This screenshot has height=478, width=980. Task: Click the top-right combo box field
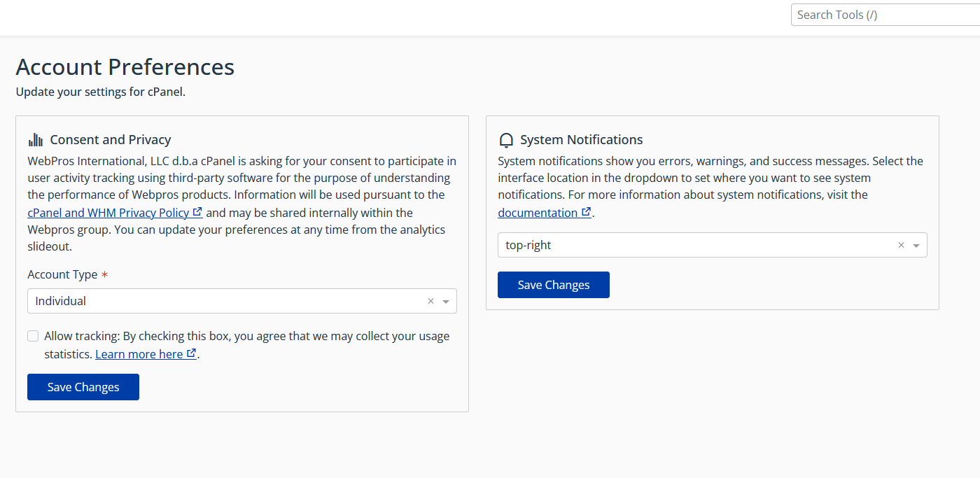pos(665,245)
